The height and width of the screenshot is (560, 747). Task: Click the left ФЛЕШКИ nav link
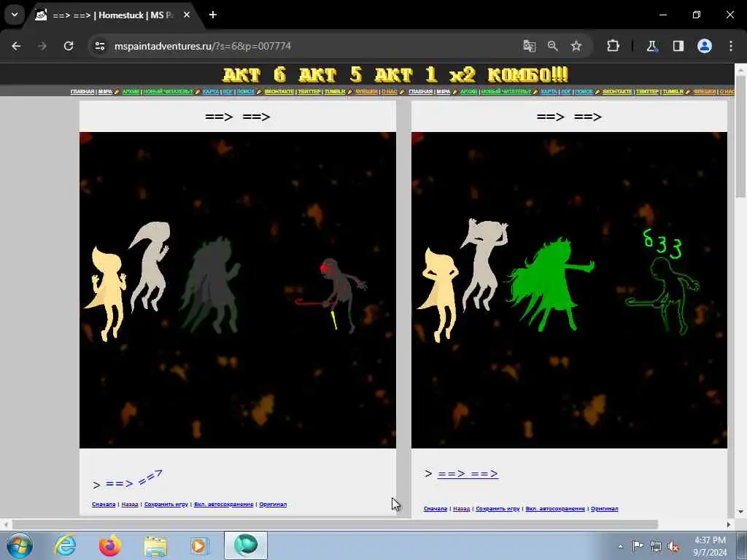pyautogui.click(x=366, y=91)
